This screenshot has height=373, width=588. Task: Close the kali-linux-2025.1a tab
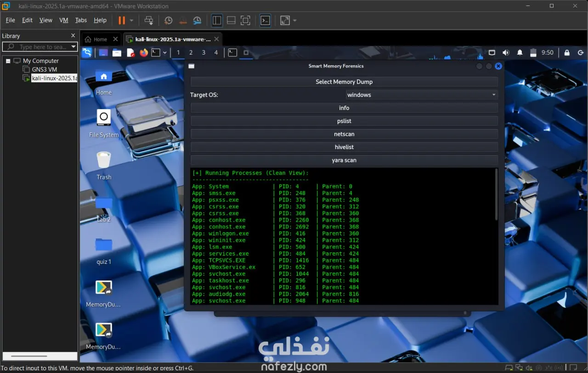coord(217,39)
